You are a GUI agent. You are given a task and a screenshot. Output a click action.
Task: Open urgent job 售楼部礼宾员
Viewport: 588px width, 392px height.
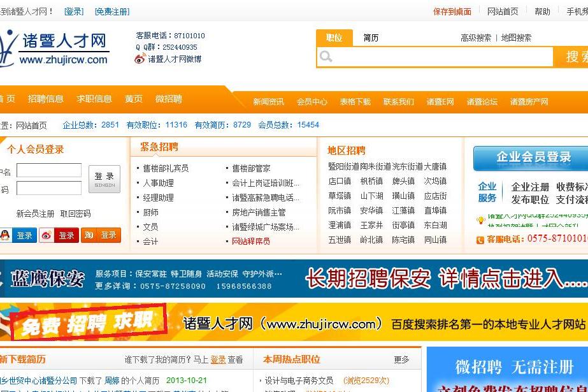166,168
